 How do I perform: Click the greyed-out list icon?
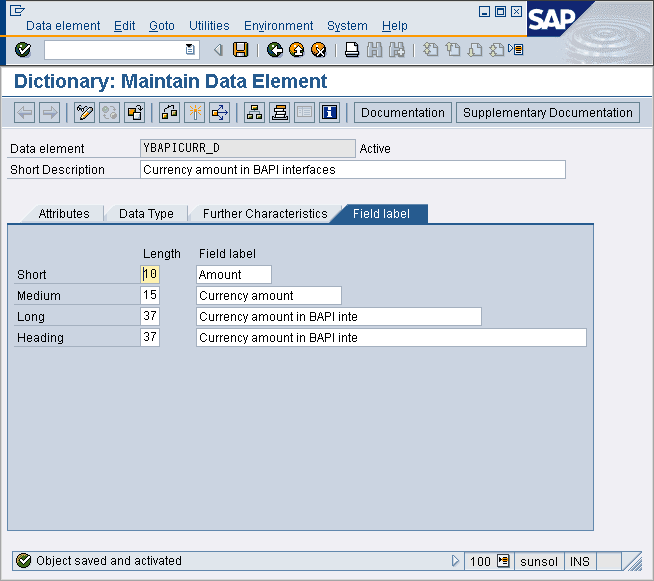(x=304, y=113)
